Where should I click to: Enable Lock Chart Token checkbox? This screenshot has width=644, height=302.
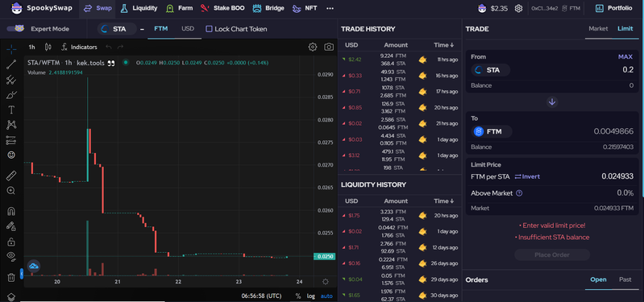pos(209,29)
